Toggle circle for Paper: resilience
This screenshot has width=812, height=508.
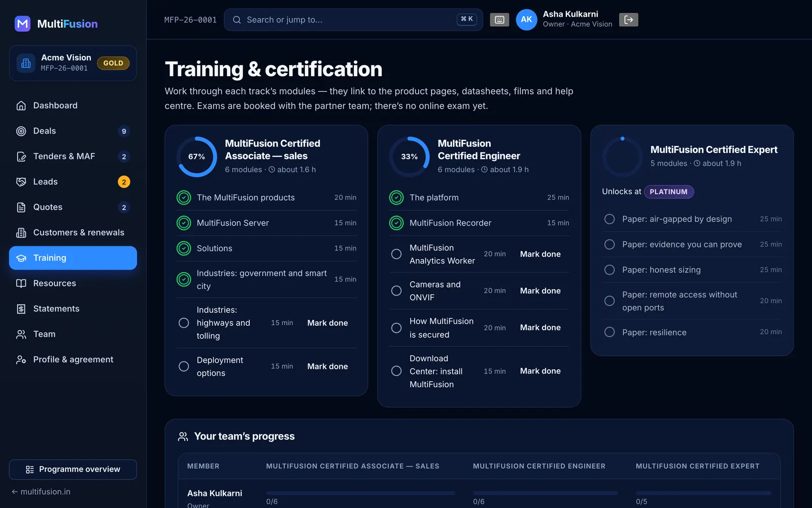click(x=610, y=332)
